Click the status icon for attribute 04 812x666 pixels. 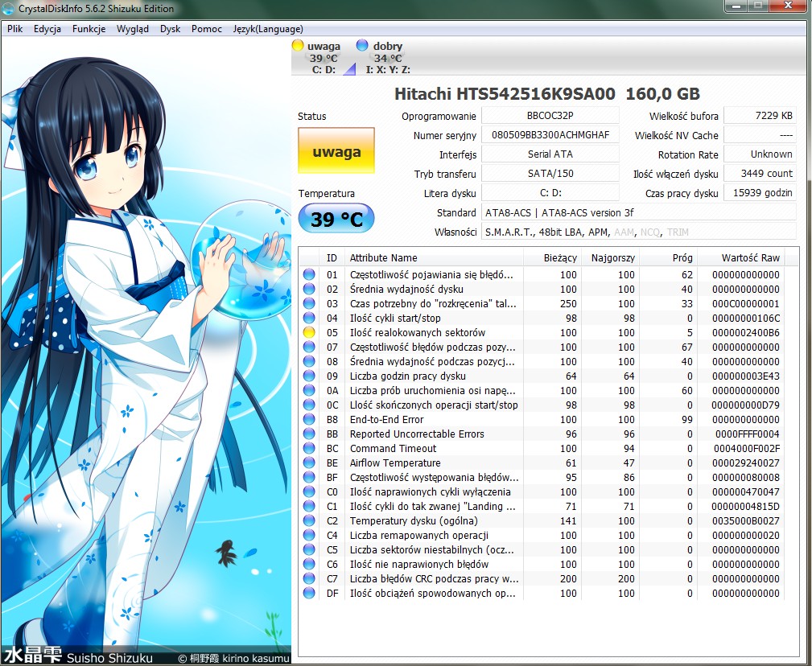309,319
